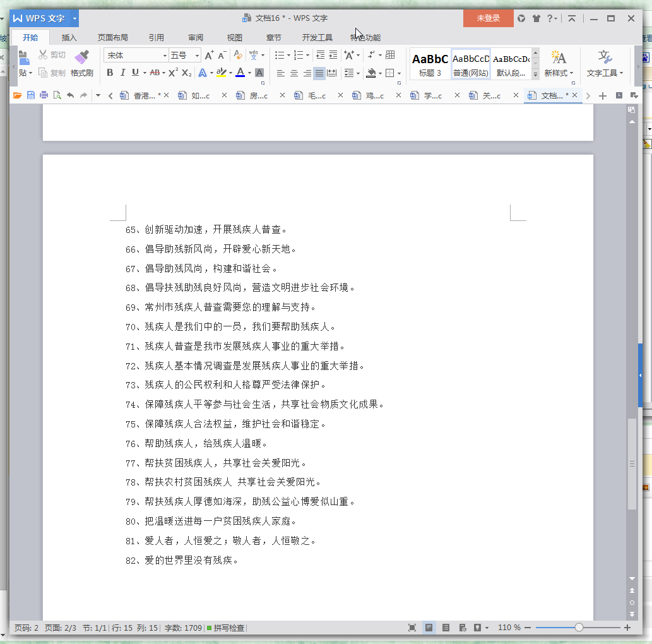Click the 未登录 login button
Screen dimensions: 652x644
point(488,18)
